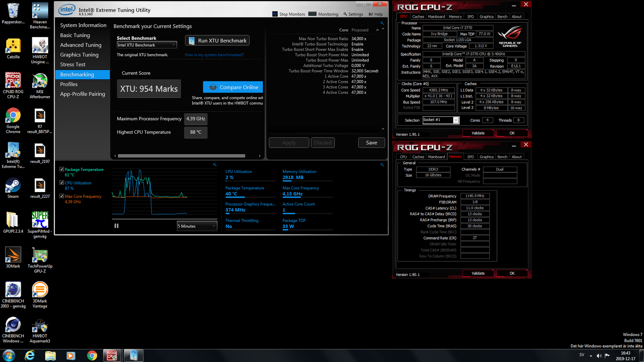Switch to Caches tab in upper CPU-Z
Image resolution: width=644 pixels, height=362 pixels.
click(418, 16)
